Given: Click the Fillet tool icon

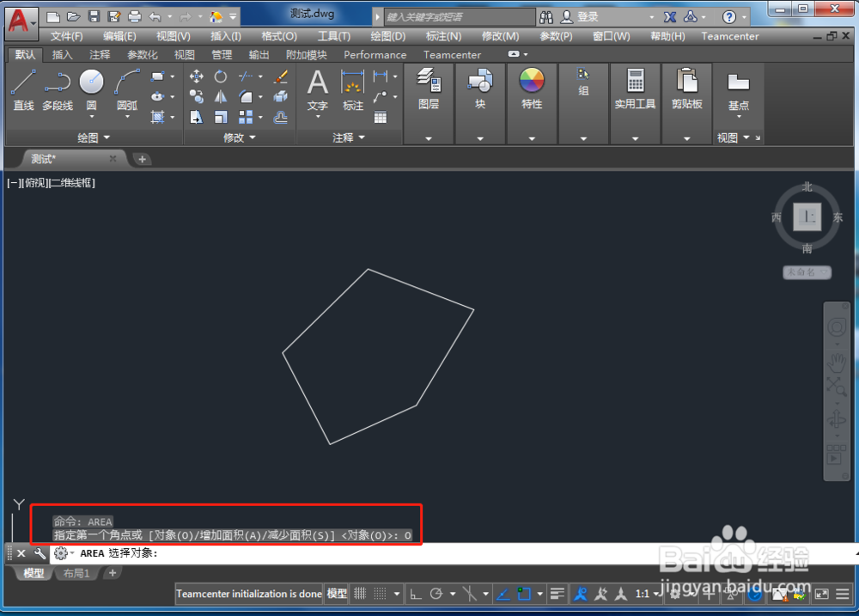Looking at the screenshot, I should (246, 97).
